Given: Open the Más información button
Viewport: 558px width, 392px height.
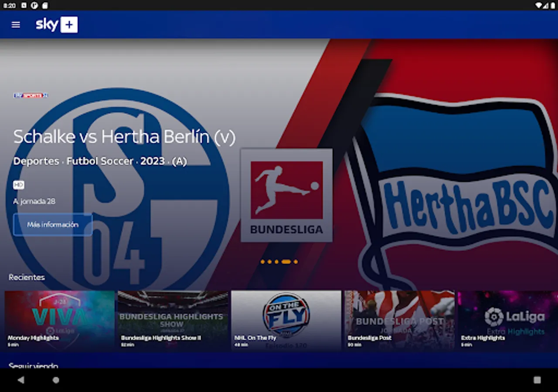Looking at the screenshot, I should 53,225.
